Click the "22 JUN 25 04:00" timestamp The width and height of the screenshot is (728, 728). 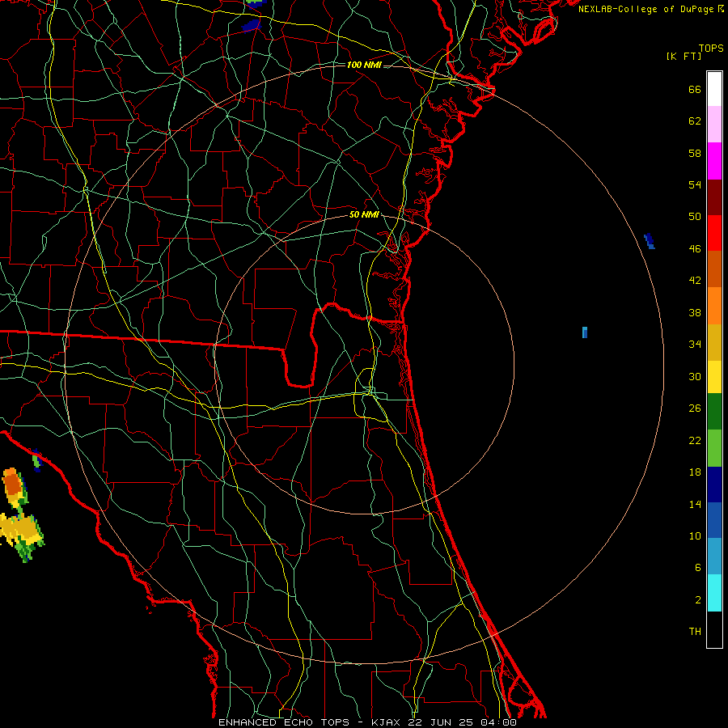coord(463,722)
